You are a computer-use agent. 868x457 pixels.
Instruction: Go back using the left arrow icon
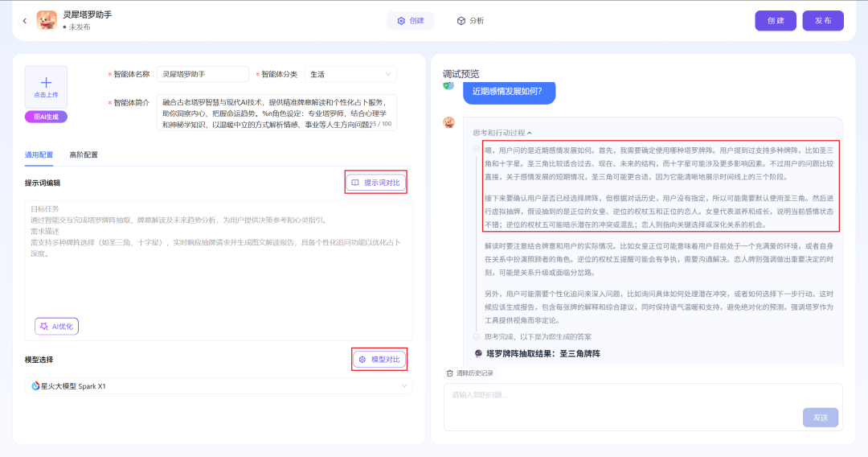point(24,21)
